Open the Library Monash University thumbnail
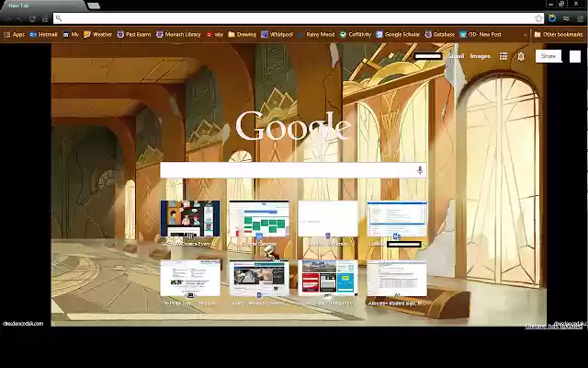The height and width of the screenshot is (368, 588). coord(259,278)
